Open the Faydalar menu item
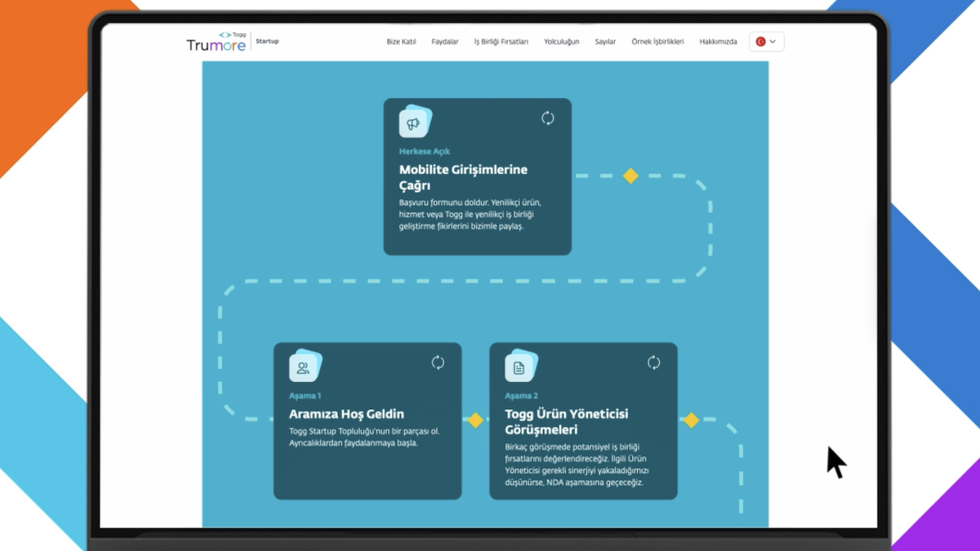The image size is (980, 551). (x=445, y=42)
